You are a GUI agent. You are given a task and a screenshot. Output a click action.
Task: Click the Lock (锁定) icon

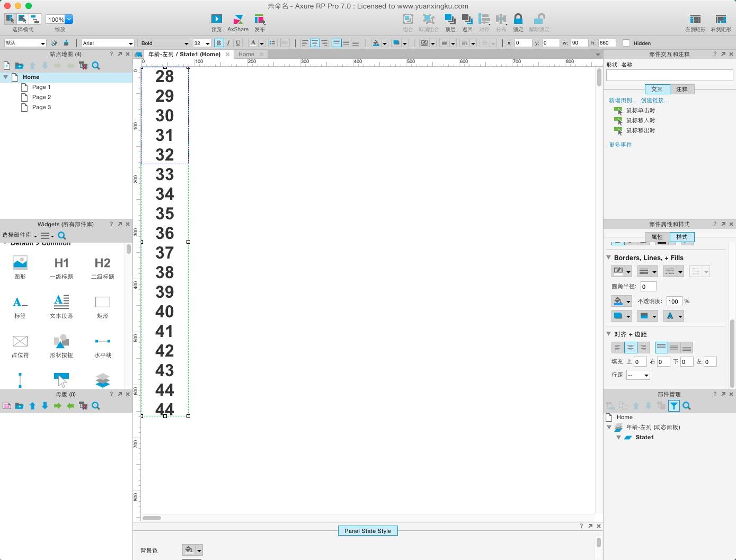pos(518,20)
